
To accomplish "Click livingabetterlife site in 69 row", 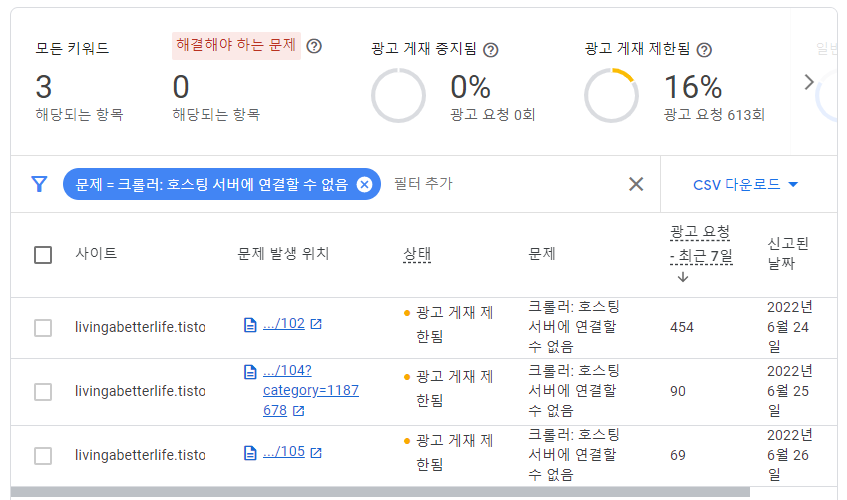I will pyautogui.click(x=140, y=455).
